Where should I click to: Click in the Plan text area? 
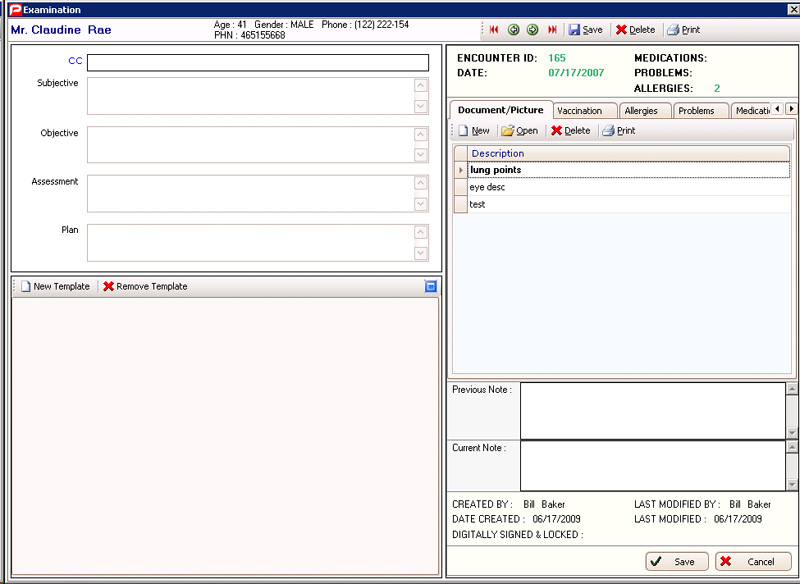tap(258, 243)
